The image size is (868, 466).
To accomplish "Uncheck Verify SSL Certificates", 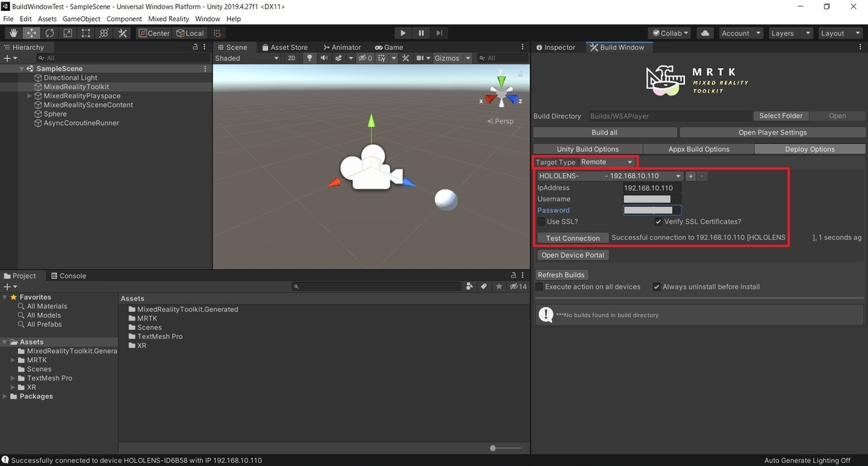I will 658,221.
